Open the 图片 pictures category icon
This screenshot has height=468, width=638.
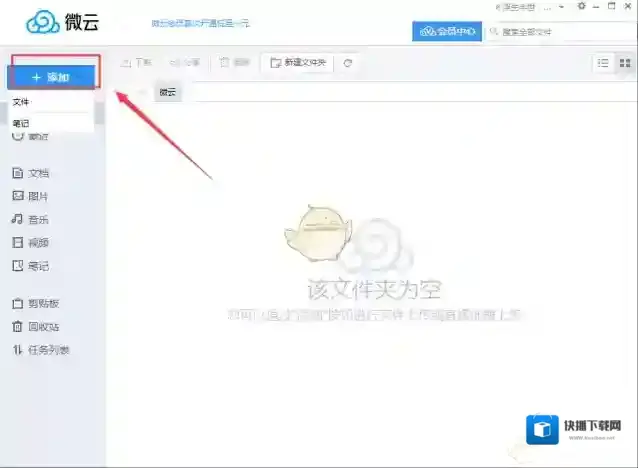pos(17,196)
